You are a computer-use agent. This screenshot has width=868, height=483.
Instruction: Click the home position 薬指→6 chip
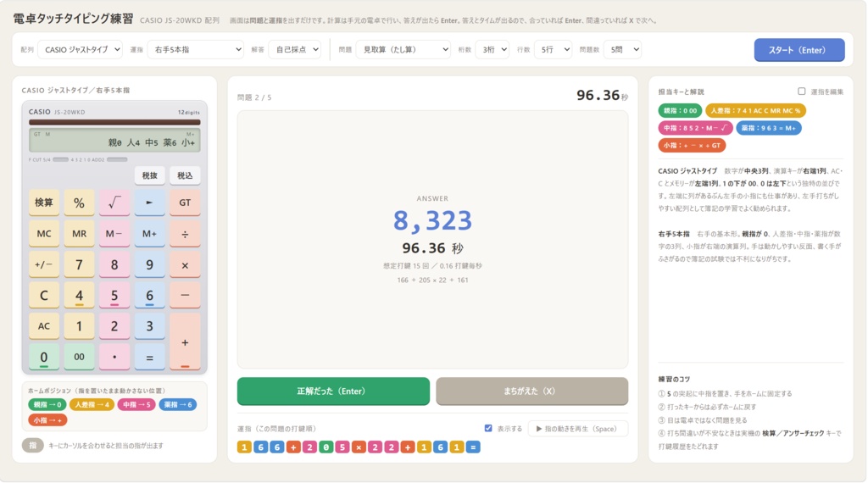pyautogui.click(x=178, y=404)
